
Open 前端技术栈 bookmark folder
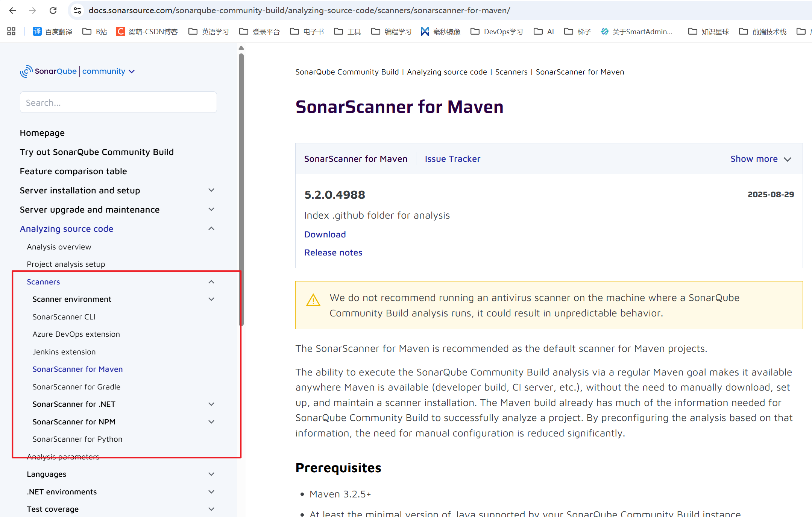coord(763,32)
